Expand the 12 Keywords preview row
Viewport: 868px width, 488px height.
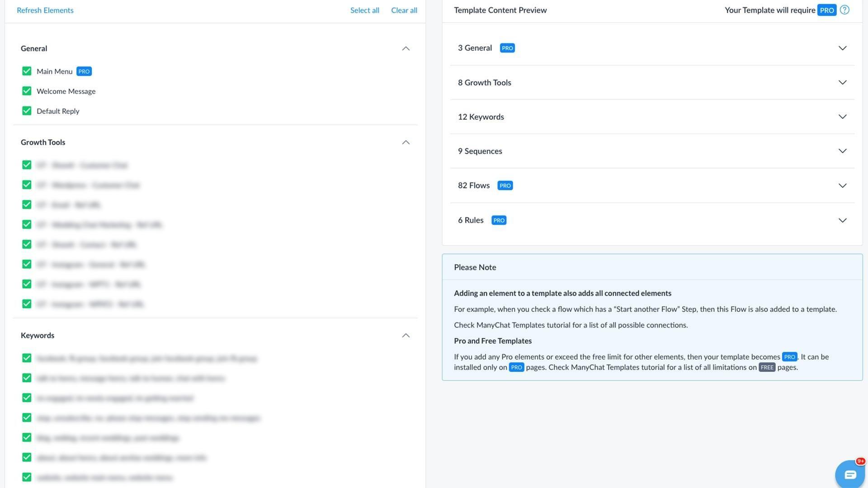pyautogui.click(x=842, y=117)
